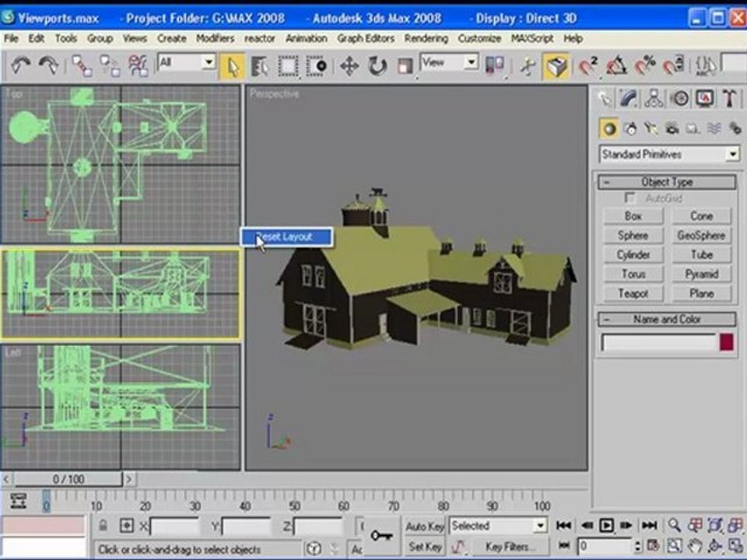Switch to the Lights category icon
This screenshot has width=747, height=560.
point(650,128)
